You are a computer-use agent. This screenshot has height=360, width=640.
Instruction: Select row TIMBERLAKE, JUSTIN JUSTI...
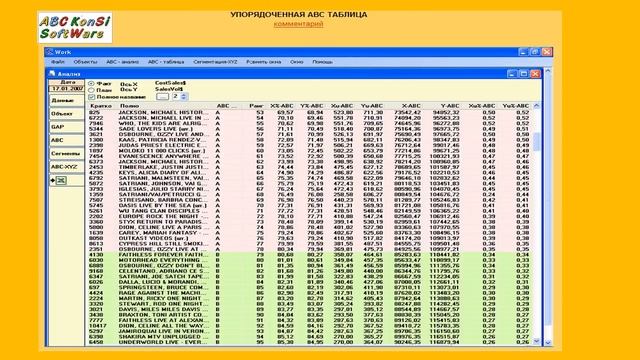pyautogui.click(x=308, y=167)
